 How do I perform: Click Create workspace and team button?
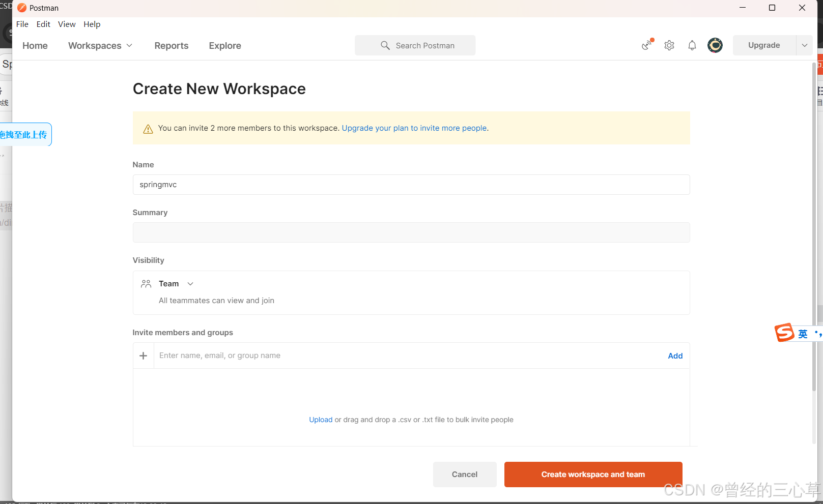coord(593,475)
